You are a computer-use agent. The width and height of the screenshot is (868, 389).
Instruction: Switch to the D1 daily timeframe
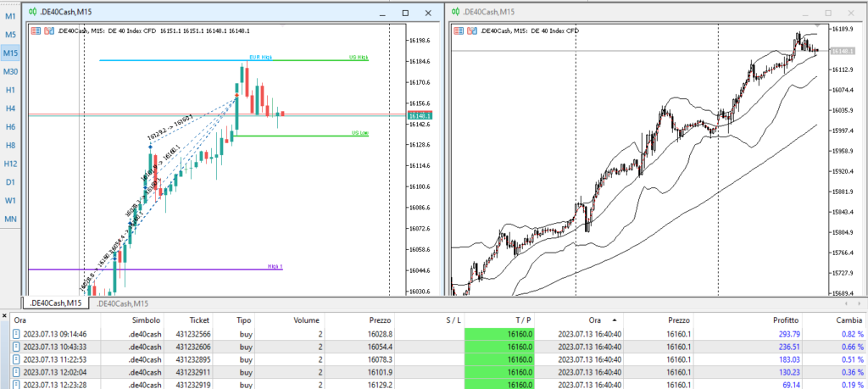[x=10, y=182]
